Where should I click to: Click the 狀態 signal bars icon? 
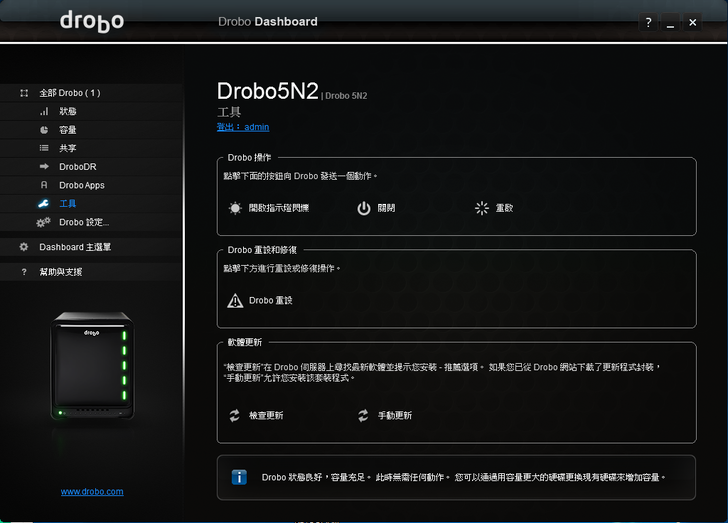44,111
